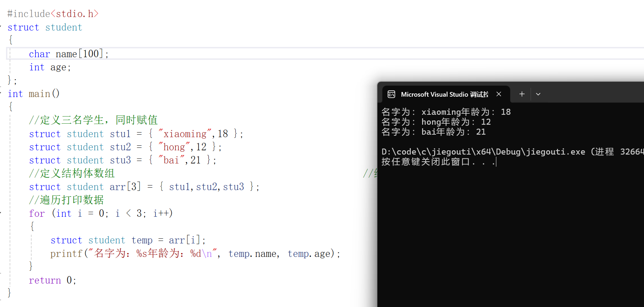Click the stu1 "xiaoming" initialization line
The width and height of the screenshot is (644, 307).
[136, 134]
